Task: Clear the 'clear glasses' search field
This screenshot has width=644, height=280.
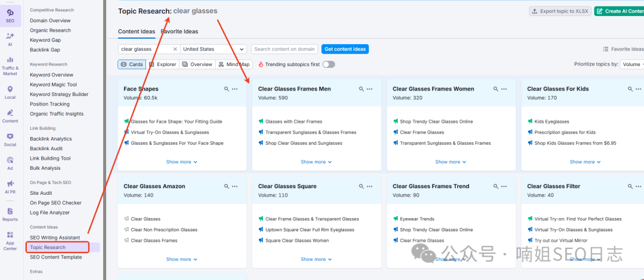Action: pos(175,49)
